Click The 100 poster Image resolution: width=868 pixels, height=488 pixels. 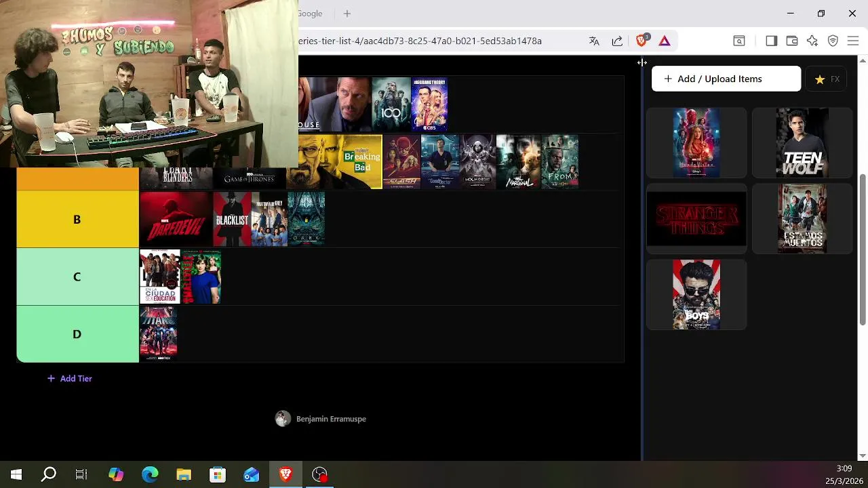tap(391, 104)
